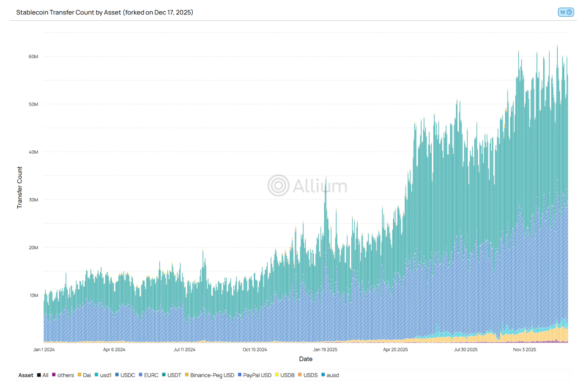This screenshot has height=392, width=587.
Task: Click the "60M" y-axis tick label
Action: coord(33,56)
